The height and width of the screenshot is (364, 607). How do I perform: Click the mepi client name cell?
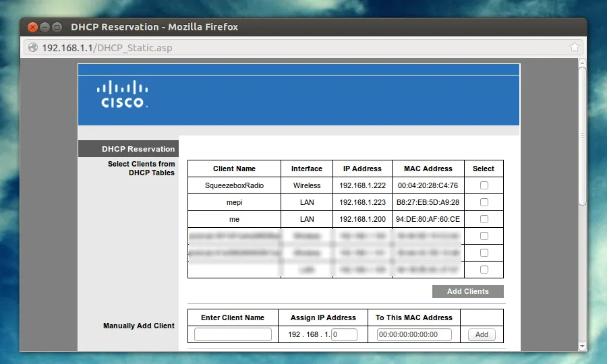click(x=234, y=202)
